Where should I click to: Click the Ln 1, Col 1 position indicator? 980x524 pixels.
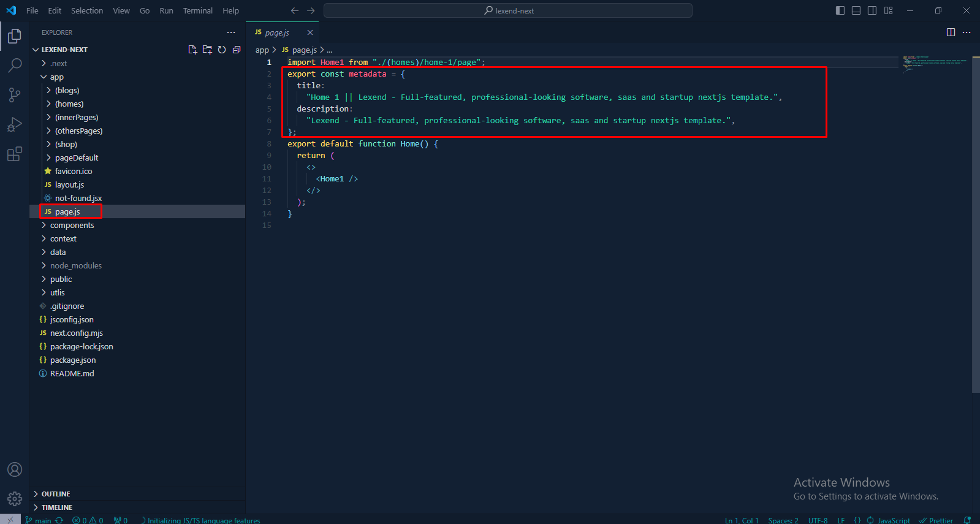(x=742, y=520)
